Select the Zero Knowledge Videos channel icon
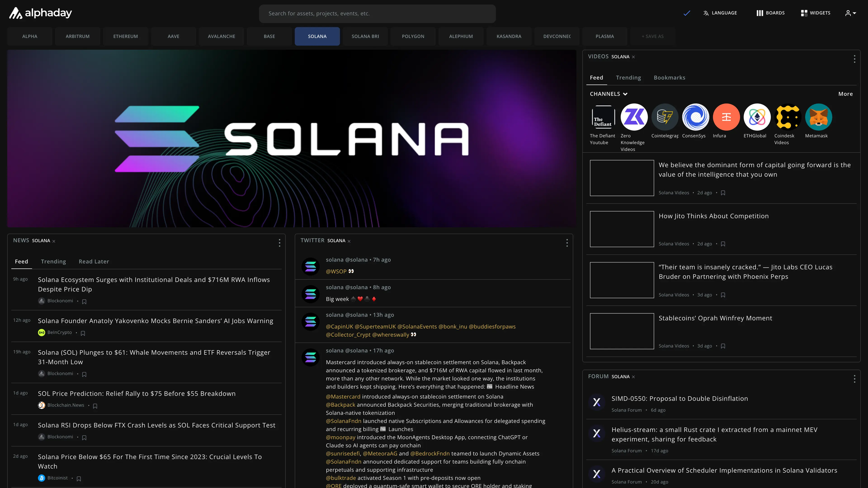The height and width of the screenshot is (488, 868). point(634,117)
